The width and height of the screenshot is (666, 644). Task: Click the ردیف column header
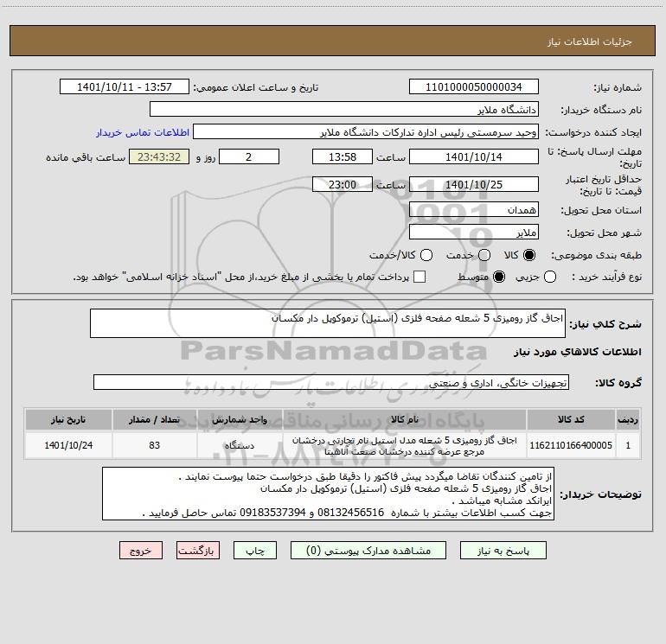tap(628, 419)
